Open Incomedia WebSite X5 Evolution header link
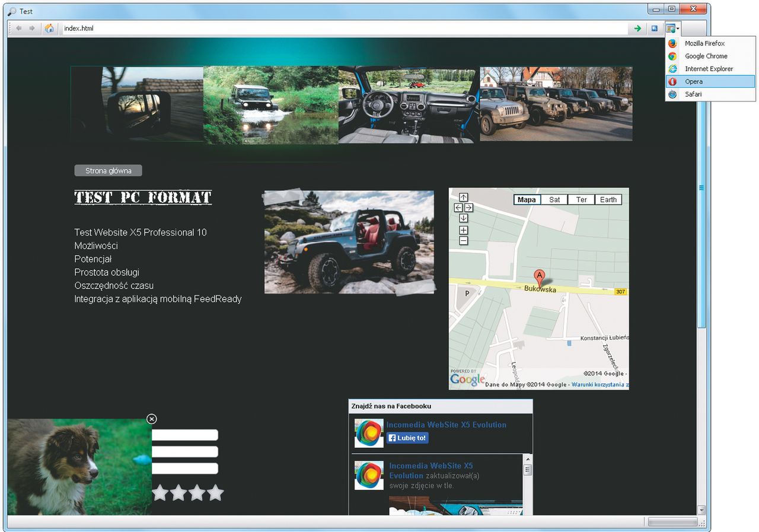The height and width of the screenshot is (532, 759). [447, 425]
